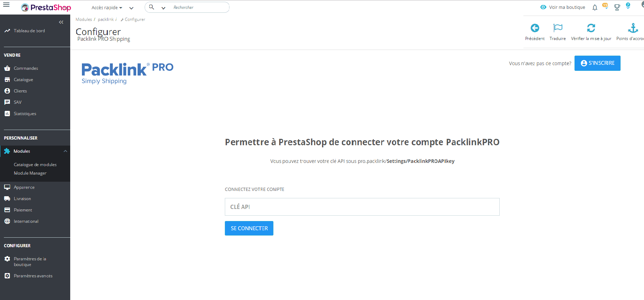Navigate to Livraison in the sidebar

click(23, 198)
